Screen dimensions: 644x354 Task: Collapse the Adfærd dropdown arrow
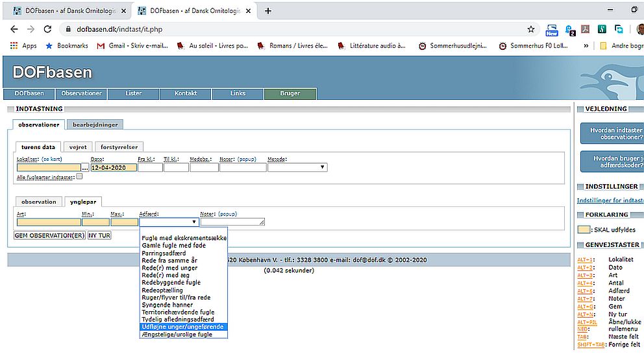(x=194, y=222)
